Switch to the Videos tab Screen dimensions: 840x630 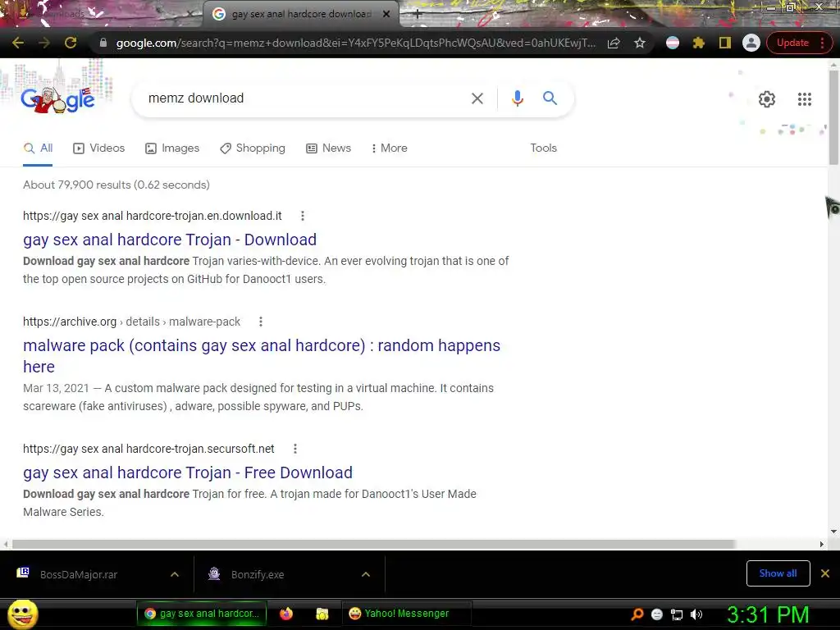(x=98, y=148)
